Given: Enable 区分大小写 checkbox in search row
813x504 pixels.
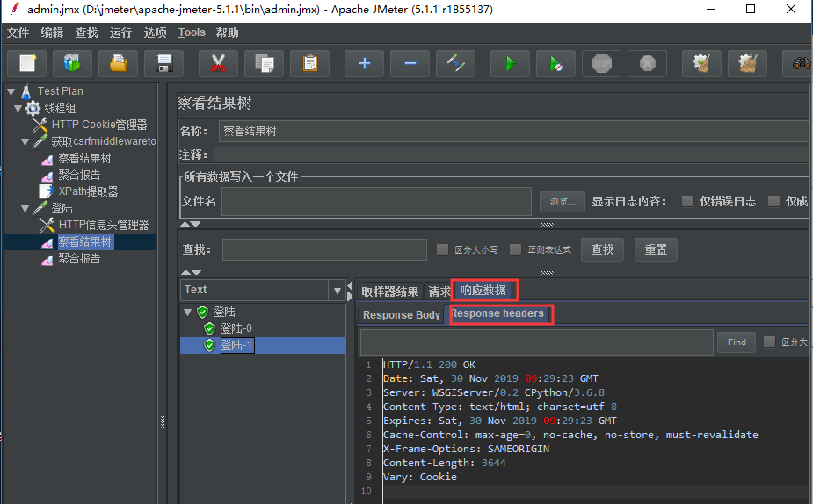Looking at the screenshot, I should [x=442, y=249].
